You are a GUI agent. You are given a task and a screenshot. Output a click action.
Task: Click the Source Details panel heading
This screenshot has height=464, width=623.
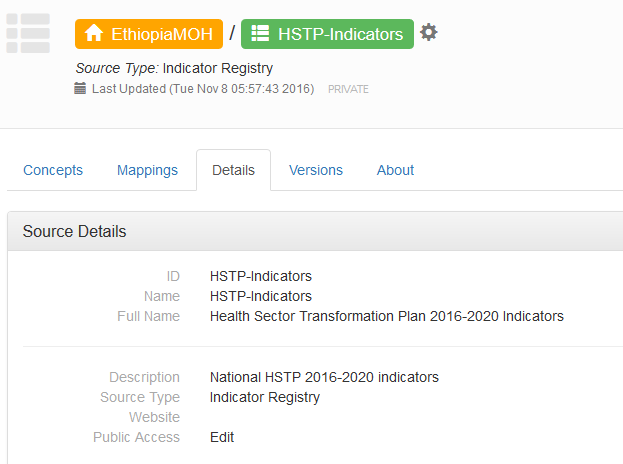pyautogui.click(x=74, y=231)
